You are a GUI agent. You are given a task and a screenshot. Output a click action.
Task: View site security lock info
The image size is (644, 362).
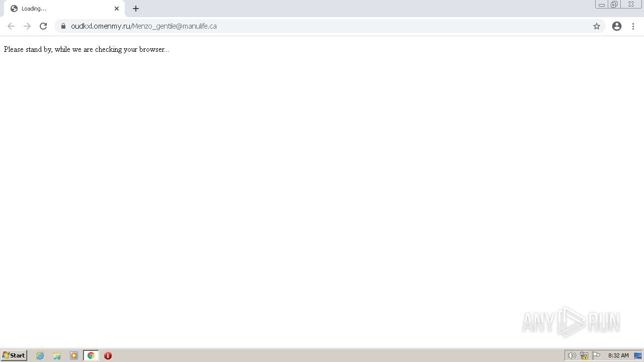(x=63, y=26)
